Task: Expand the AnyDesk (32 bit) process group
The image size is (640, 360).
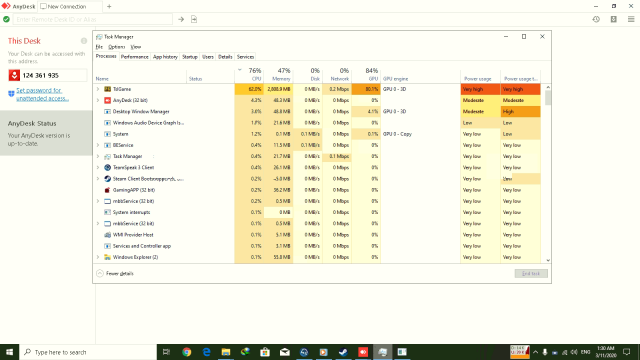Action: coord(98,100)
